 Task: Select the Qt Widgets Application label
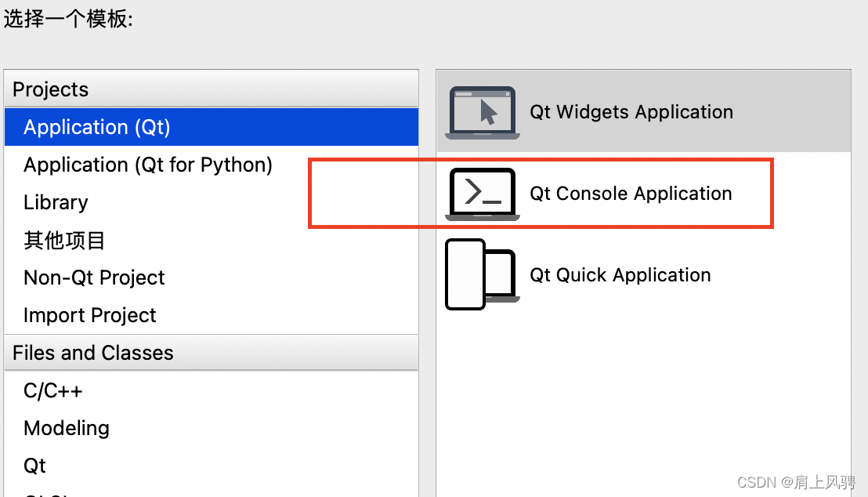point(631,112)
